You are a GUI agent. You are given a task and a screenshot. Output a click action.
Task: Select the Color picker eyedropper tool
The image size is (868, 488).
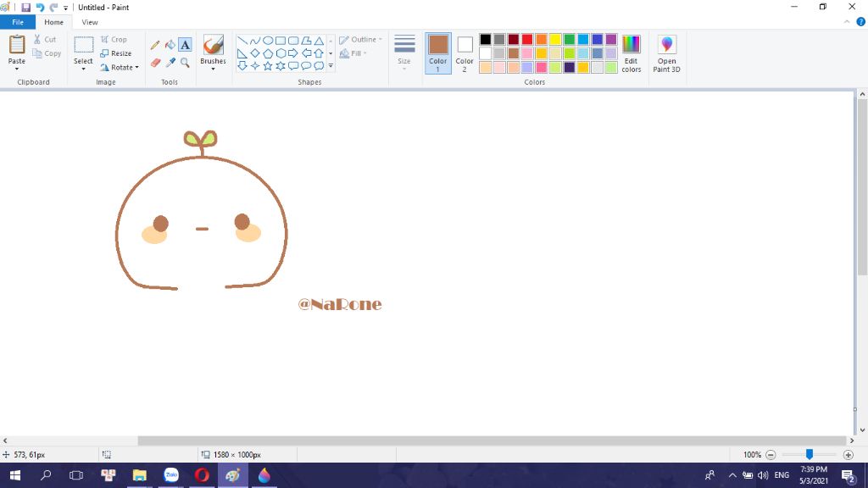pos(170,63)
